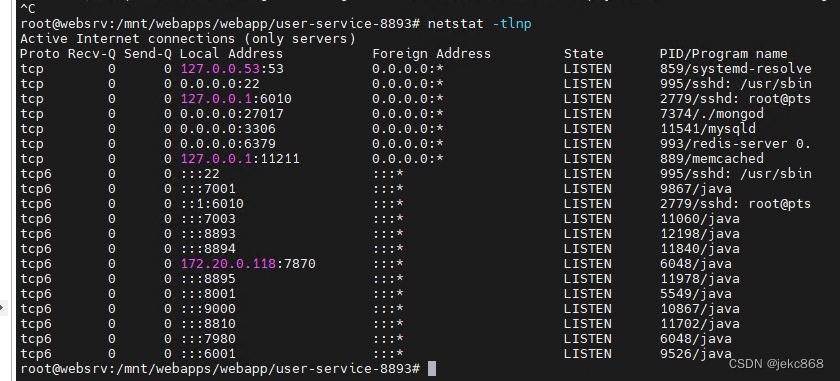Select the 12198/java process entry

coord(700,234)
